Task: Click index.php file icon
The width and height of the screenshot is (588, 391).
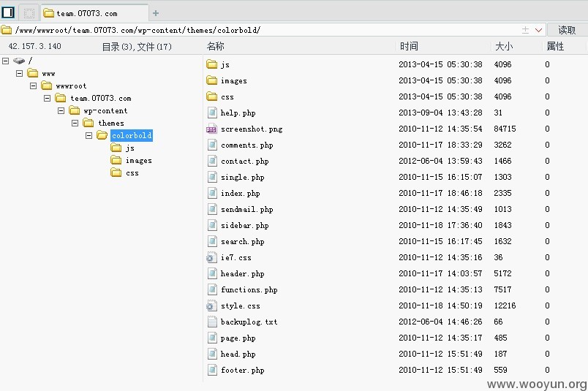Action: pyautogui.click(x=212, y=193)
